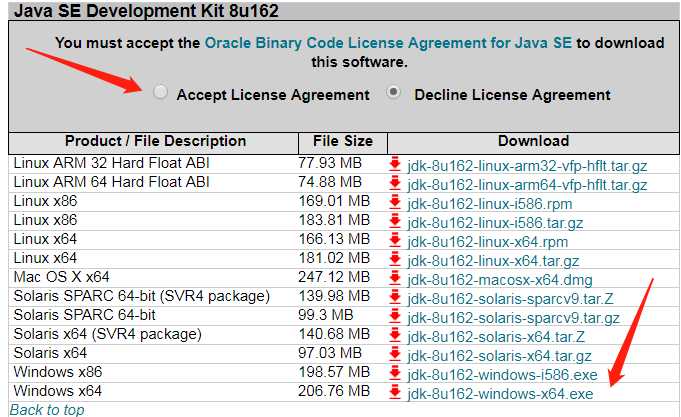Open Oracle Binary Code License Agreement link
The width and height of the screenshot is (681, 417).
tap(388, 43)
